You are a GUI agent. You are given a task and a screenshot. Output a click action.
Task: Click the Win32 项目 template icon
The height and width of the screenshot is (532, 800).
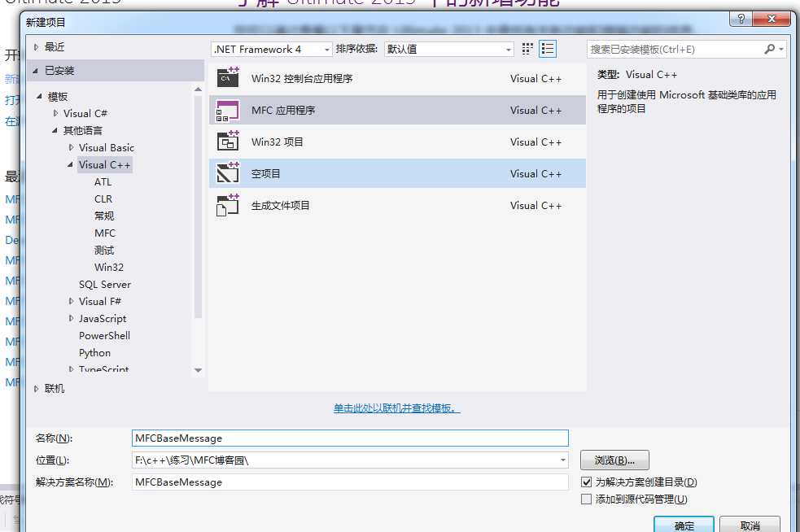(228, 142)
